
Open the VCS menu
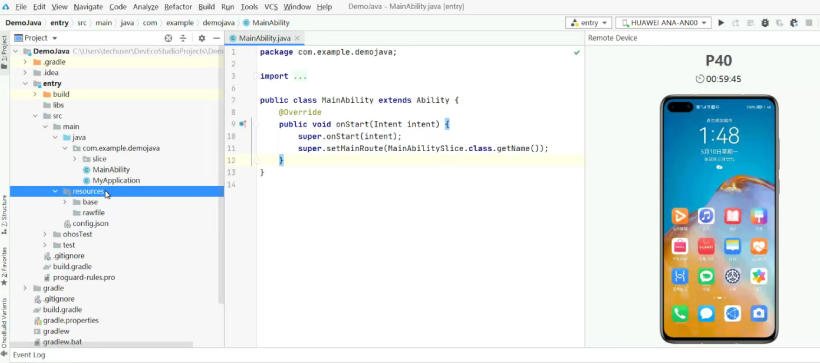tap(271, 7)
